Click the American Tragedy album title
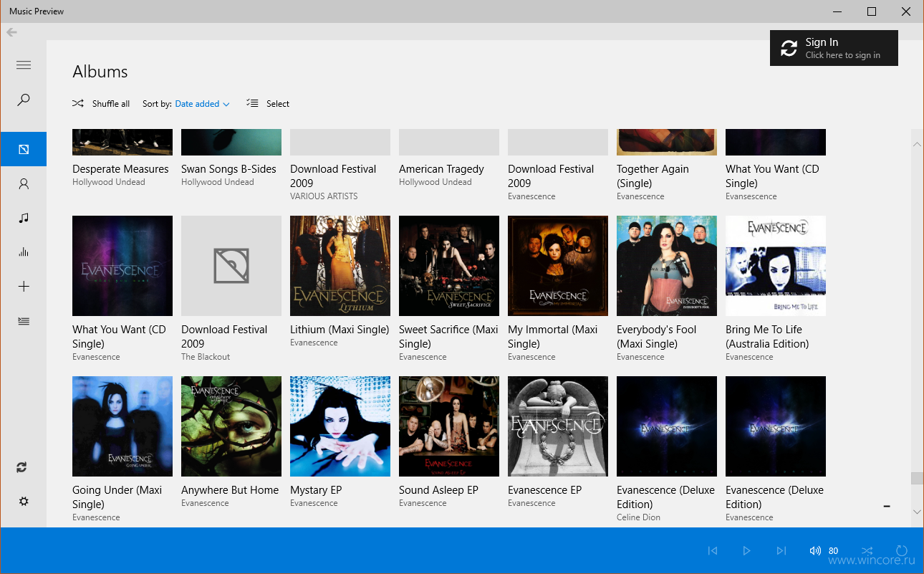This screenshot has height=574, width=924. pyautogui.click(x=441, y=169)
